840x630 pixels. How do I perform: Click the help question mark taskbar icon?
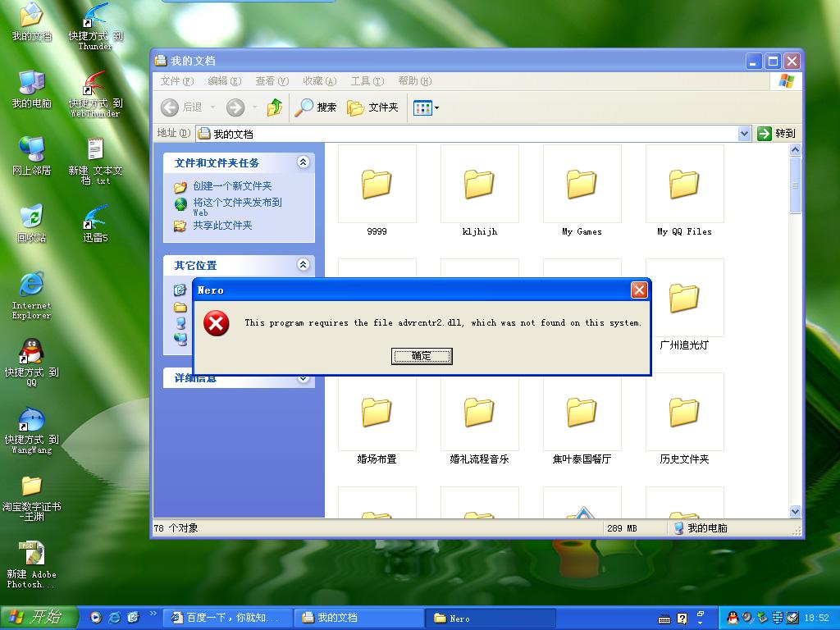click(682, 619)
